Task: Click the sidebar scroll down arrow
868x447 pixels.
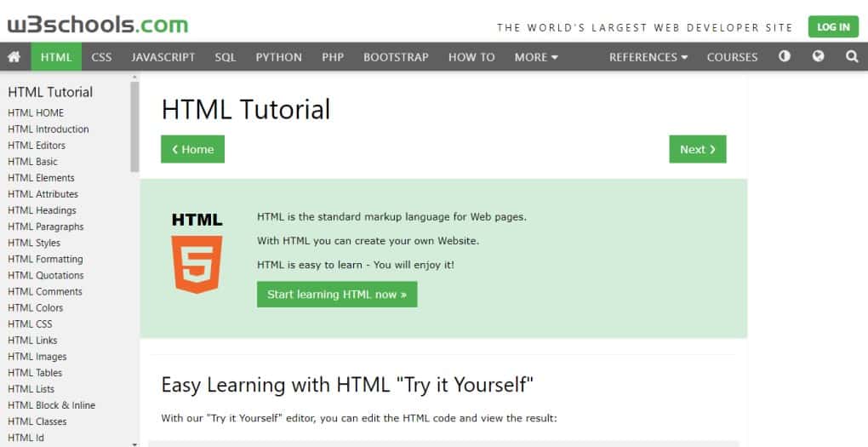Action: pos(134,444)
